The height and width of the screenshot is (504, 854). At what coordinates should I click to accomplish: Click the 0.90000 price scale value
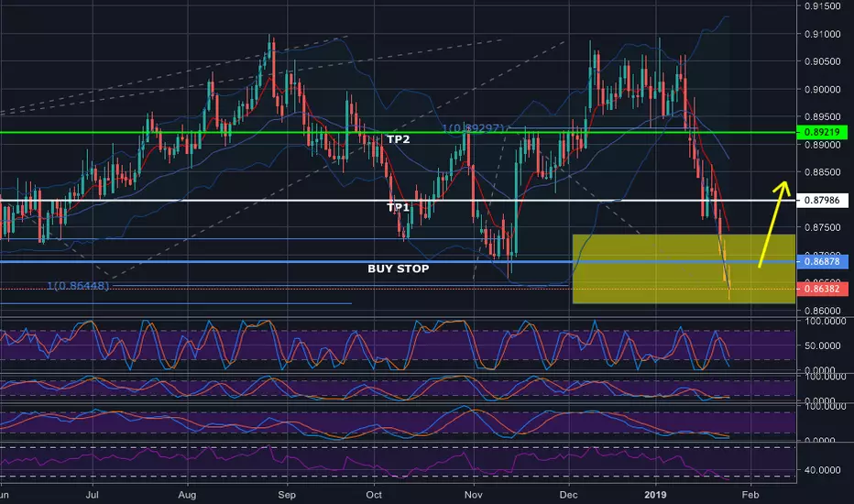(x=823, y=89)
